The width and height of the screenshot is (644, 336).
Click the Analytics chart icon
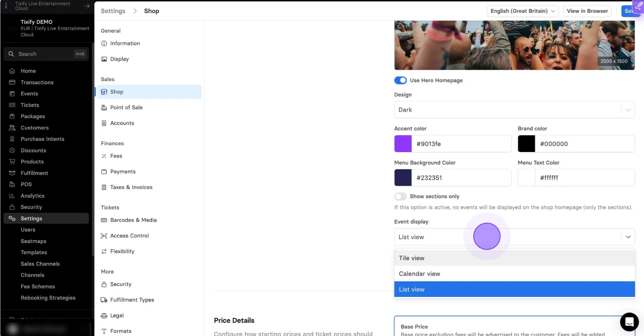[x=12, y=196]
